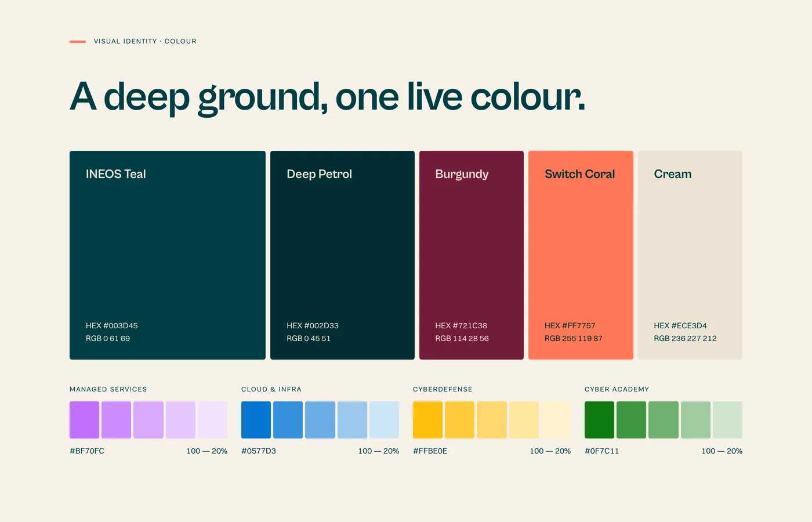Select the Burgundy colour card
Viewport: 812px width, 522px height.
472,255
